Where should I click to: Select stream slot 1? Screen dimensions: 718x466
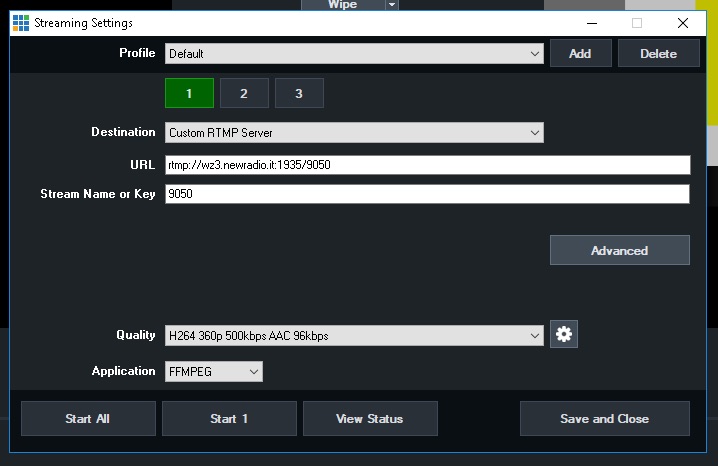189,93
